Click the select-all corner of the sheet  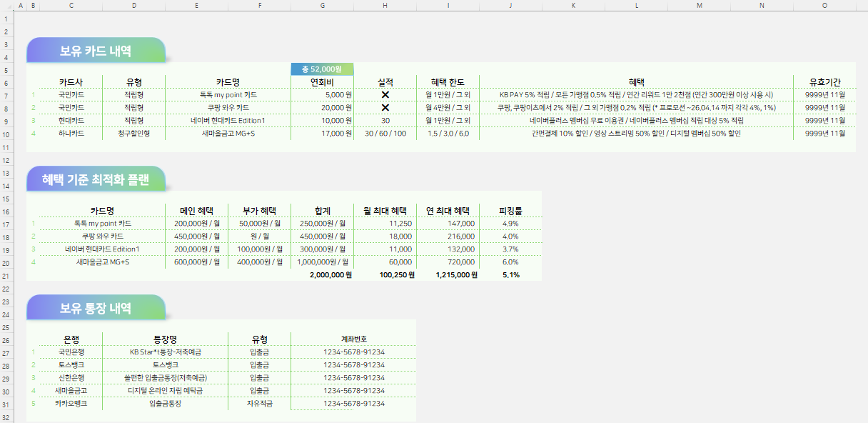pos(7,6)
